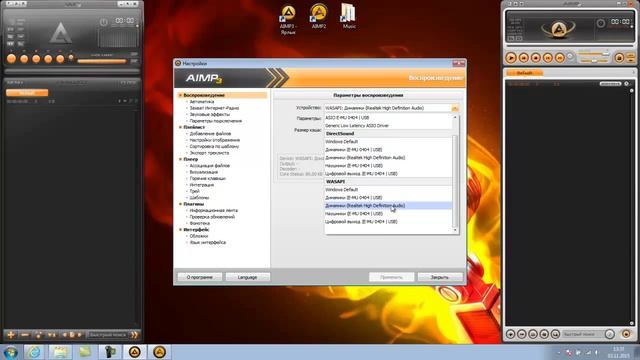
Task: Click the minus remove icon in the left playlist
Action: pos(24,335)
